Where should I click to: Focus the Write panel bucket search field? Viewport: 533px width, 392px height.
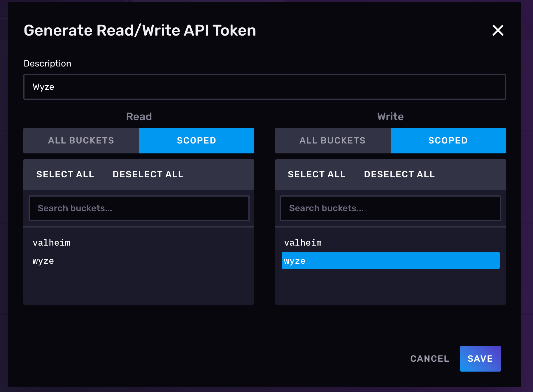390,208
